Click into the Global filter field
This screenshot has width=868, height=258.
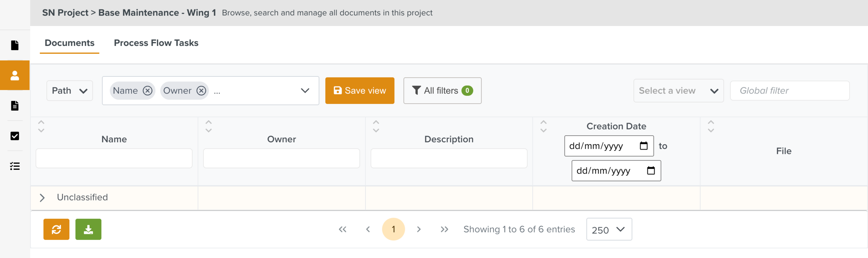(790, 91)
